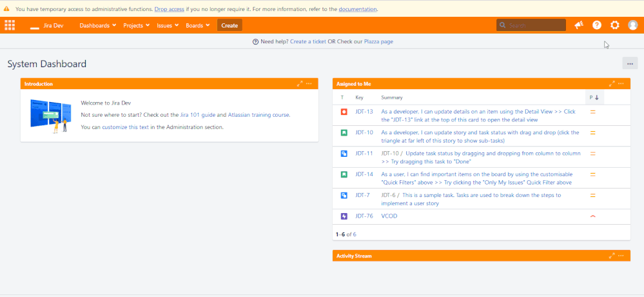
Task: Open the VCOD issue summary
Action: click(x=389, y=216)
